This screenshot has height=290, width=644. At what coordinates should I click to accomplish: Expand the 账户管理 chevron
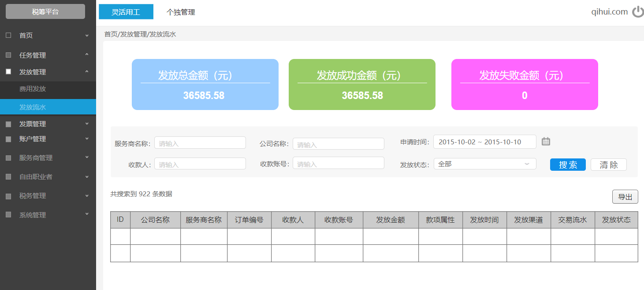pos(87,139)
